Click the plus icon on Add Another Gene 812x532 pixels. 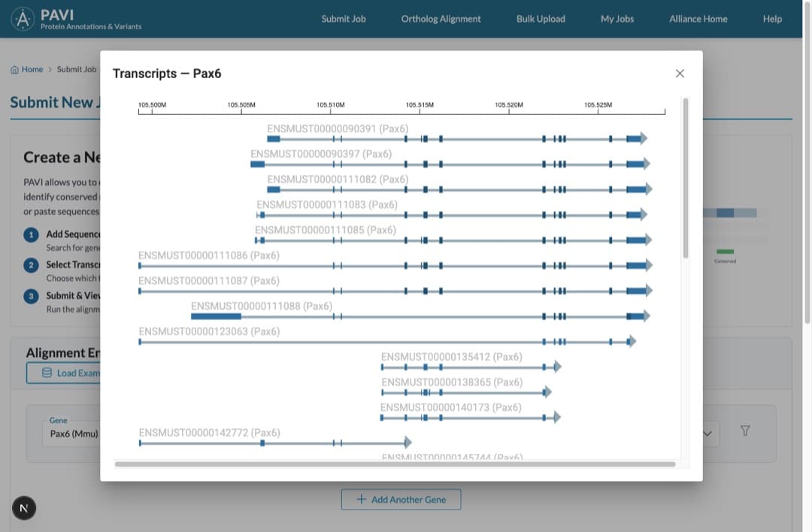click(361, 500)
